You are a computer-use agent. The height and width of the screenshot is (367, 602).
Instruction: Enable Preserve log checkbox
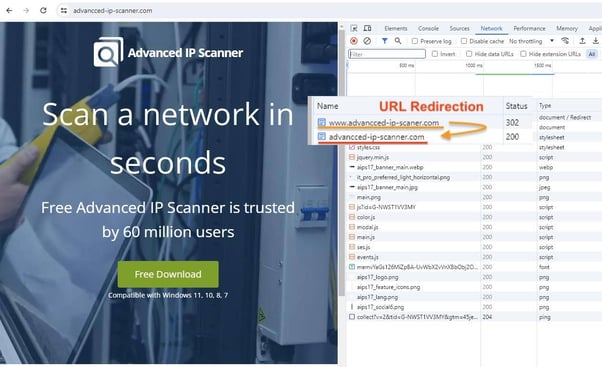tap(415, 41)
